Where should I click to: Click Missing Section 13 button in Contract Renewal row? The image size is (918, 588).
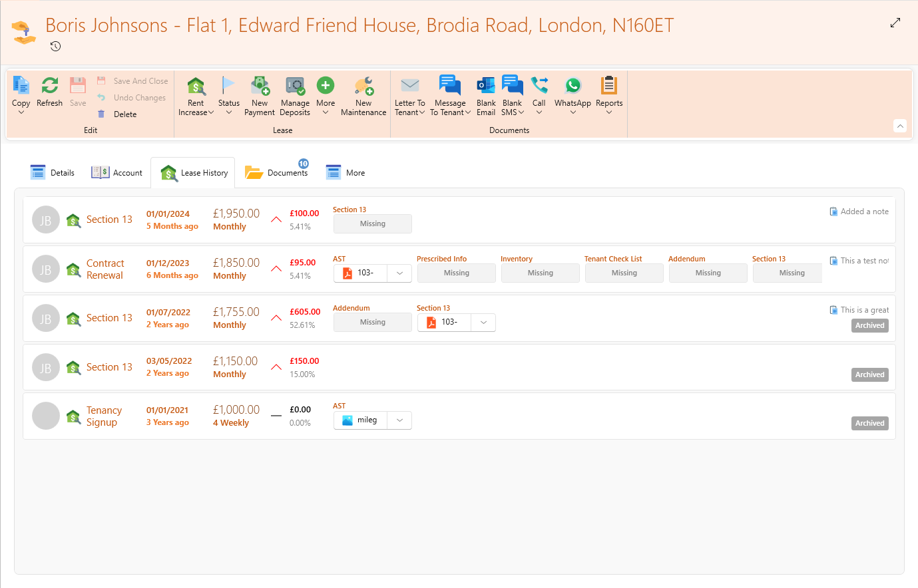click(x=788, y=273)
